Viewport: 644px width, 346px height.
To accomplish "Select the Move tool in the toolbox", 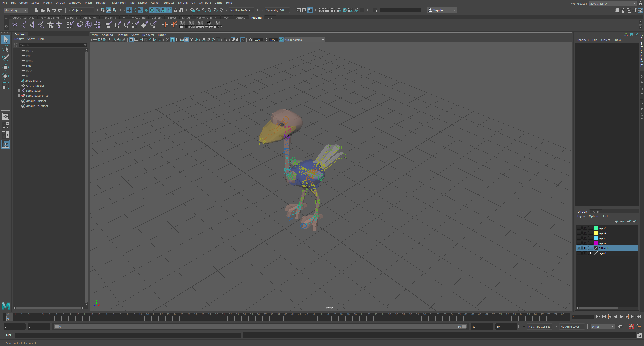I will tap(5, 67).
